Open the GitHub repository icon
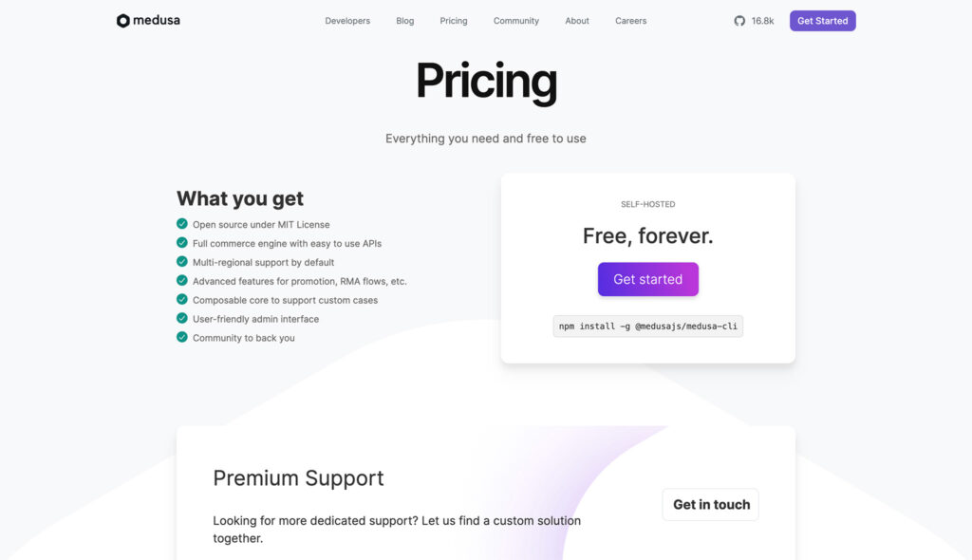This screenshot has height=560, width=972. (x=739, y=21)
